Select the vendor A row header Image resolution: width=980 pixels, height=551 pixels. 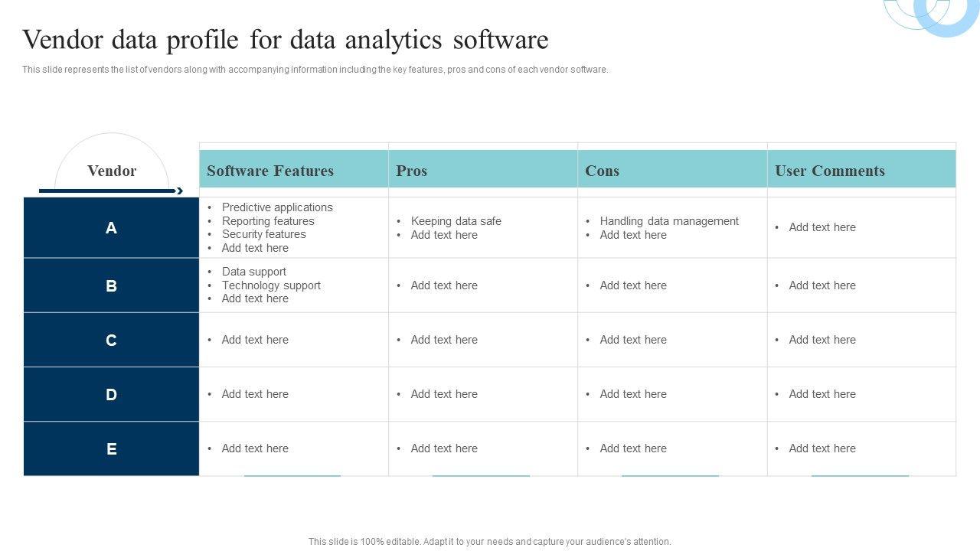coord(111,228)
